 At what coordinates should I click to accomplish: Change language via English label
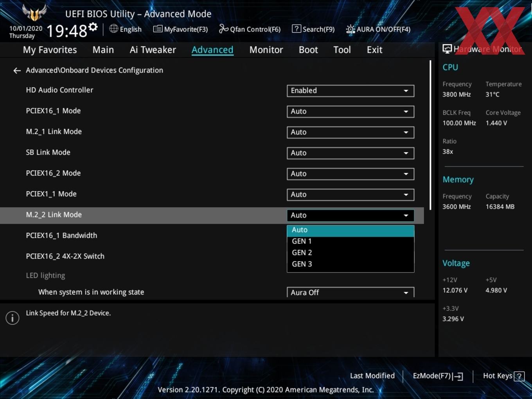click(x=131, y=29)
